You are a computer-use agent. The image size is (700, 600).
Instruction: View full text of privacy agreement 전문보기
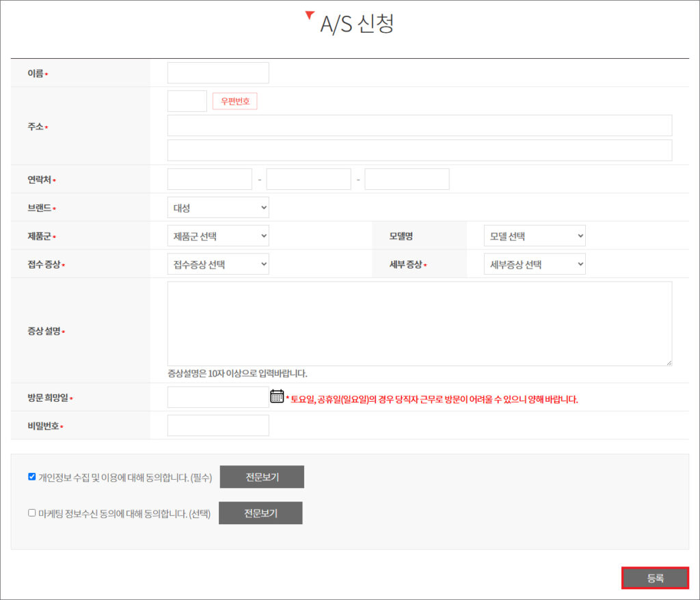[x=262, y=477]
